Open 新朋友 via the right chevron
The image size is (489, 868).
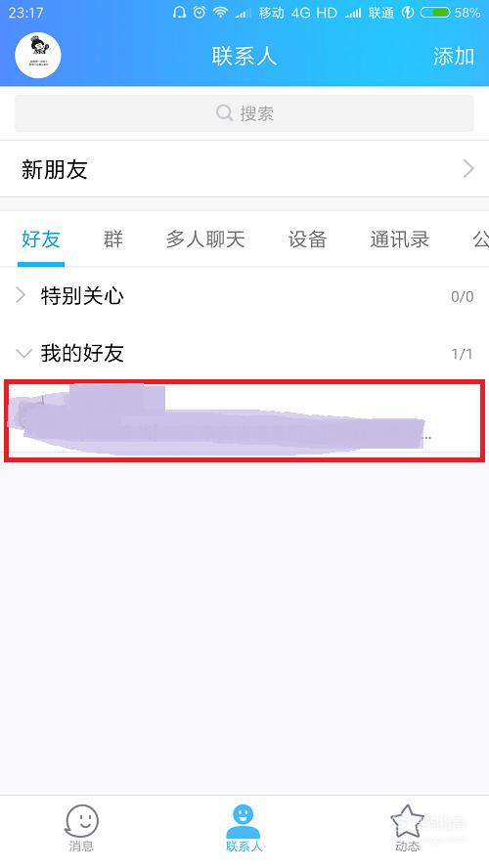[x=468, y=169]
